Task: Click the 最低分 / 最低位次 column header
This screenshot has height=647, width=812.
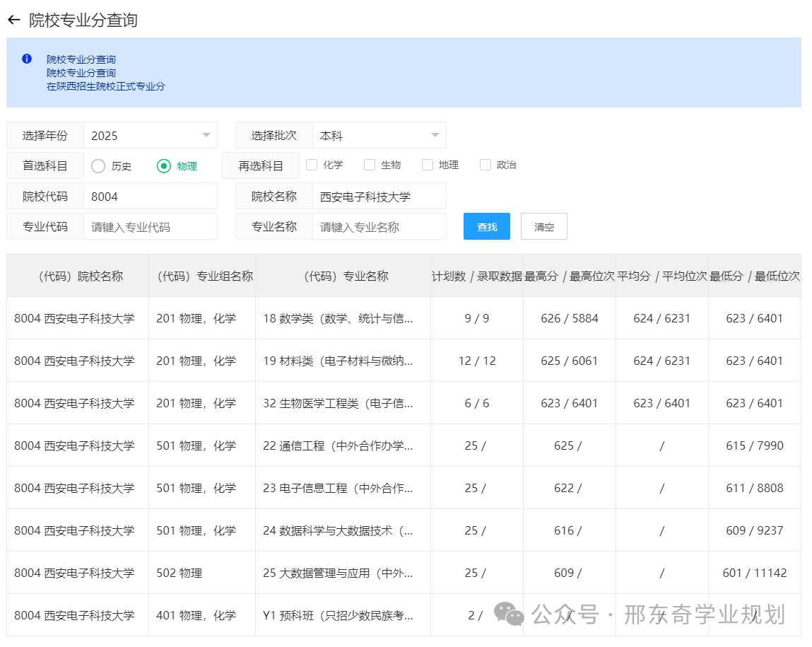Action: [x=754, y=276]
